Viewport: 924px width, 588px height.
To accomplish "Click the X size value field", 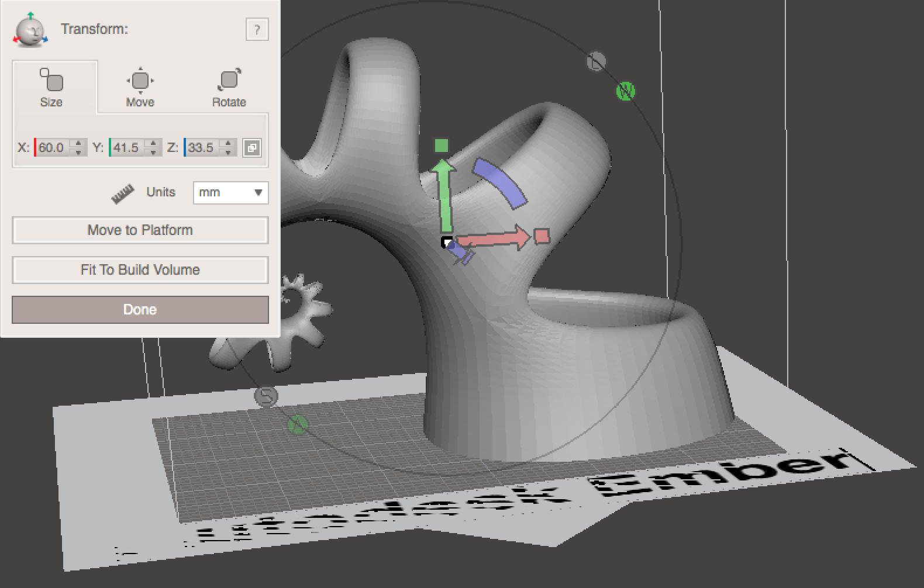I will pyautogui.click(x=53, y=147).
